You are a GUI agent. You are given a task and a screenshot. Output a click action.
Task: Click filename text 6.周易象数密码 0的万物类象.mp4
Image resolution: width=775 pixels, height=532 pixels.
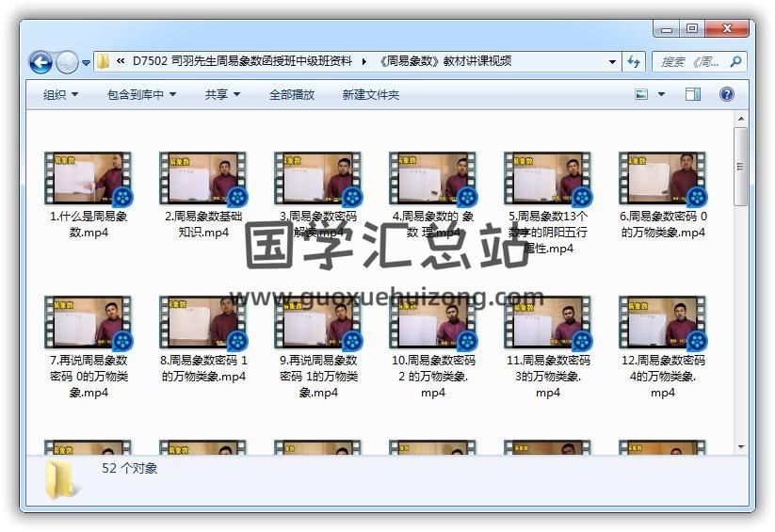click(663, 224)
